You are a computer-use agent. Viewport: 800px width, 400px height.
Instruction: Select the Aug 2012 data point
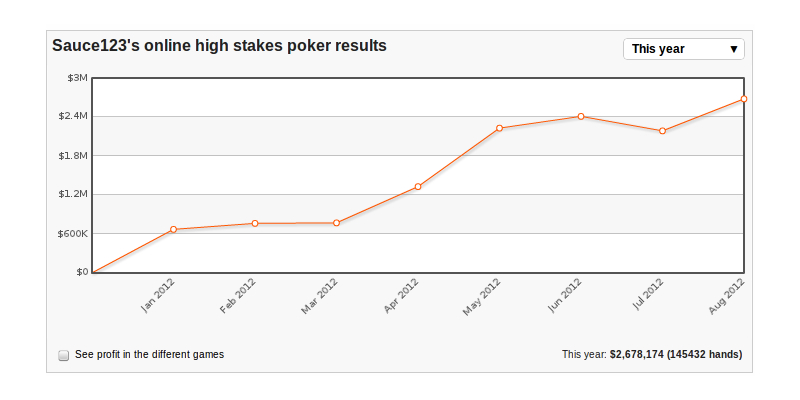pyautogui.click(x=744, y=99)
